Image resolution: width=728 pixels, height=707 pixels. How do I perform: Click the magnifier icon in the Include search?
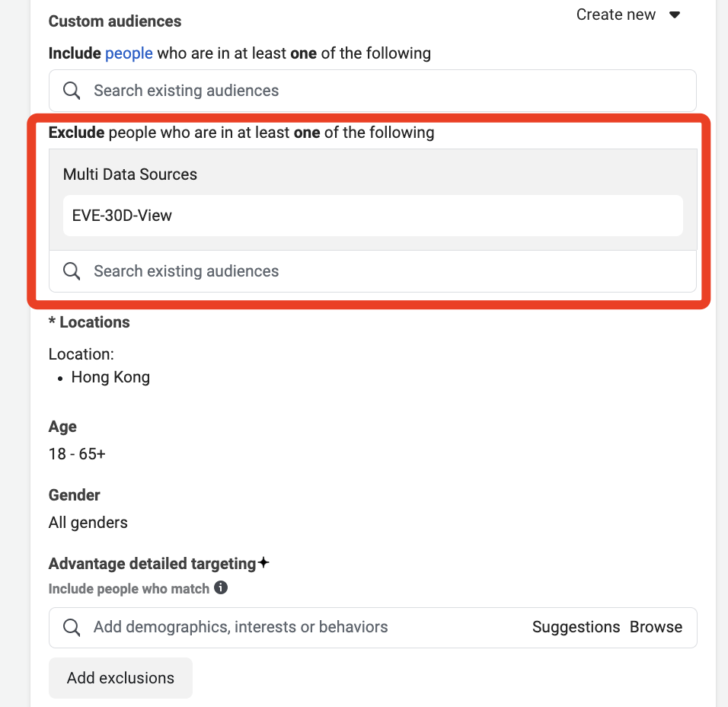coord(72,91)
